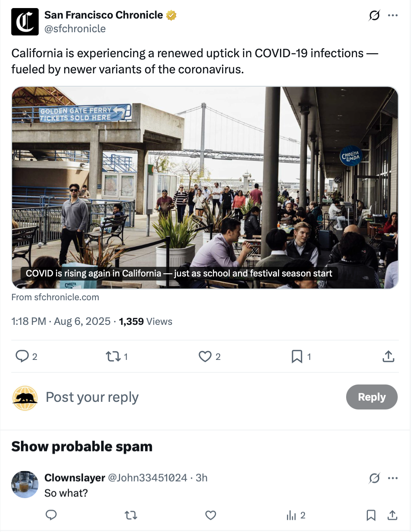Repost the San Francisco Chronicle post
This screenshot has height=532, width=411.
[113, 356]
